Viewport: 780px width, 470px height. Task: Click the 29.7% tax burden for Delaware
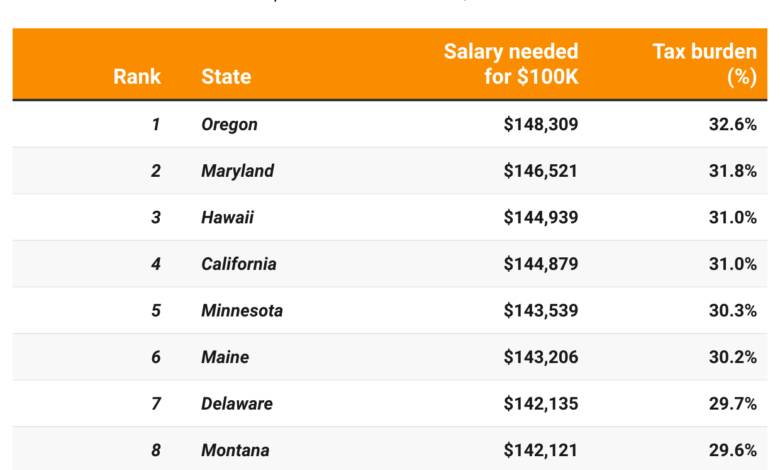coord(731,404)
